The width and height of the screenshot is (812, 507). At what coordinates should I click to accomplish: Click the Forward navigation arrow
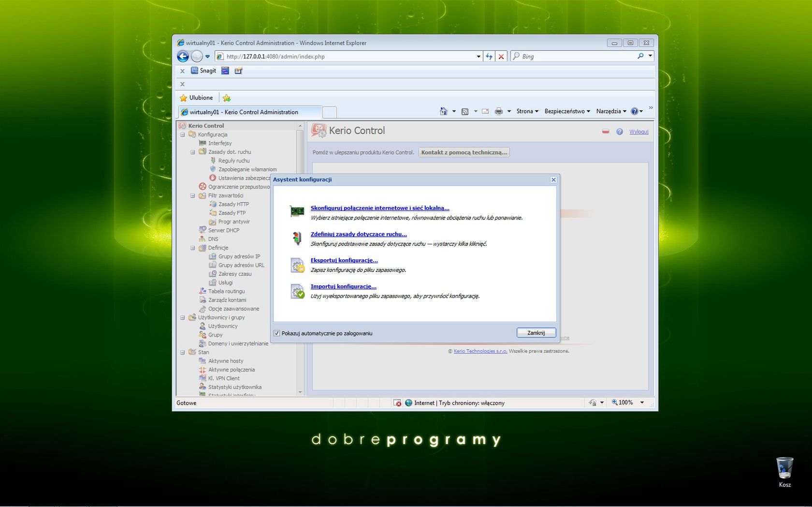point(197,57)
